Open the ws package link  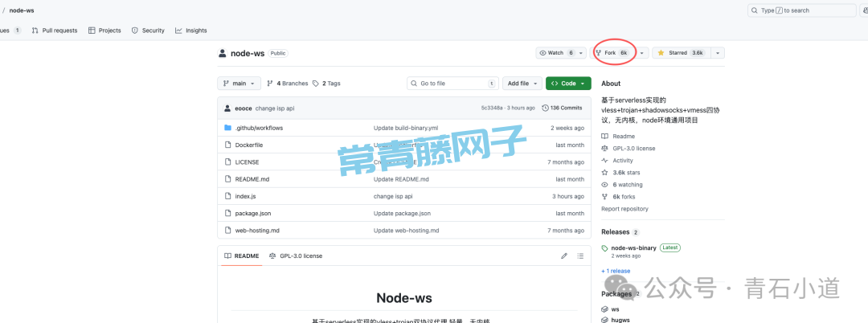pos(615,309)
